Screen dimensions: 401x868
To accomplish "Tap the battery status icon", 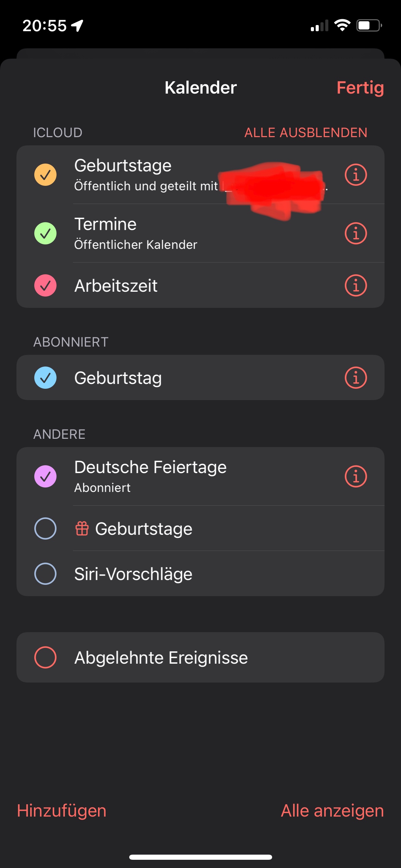I will tap(369, 25).
